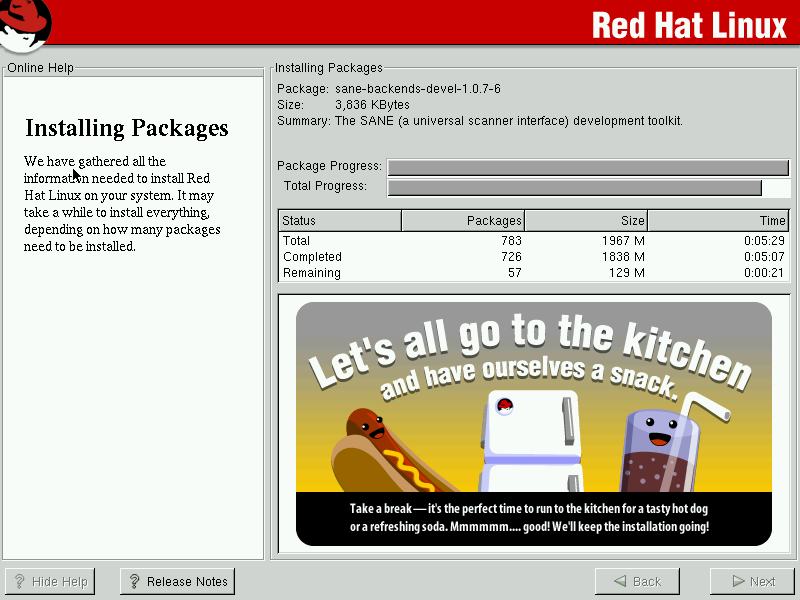The image size is (800, 600).
Task: Click the Next button
Action: click(x=752, y=581)
